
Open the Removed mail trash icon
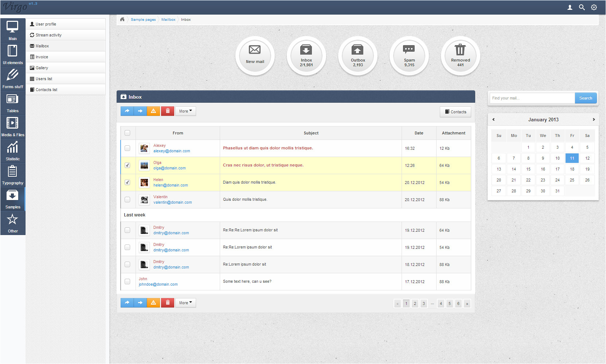point(460,55)
